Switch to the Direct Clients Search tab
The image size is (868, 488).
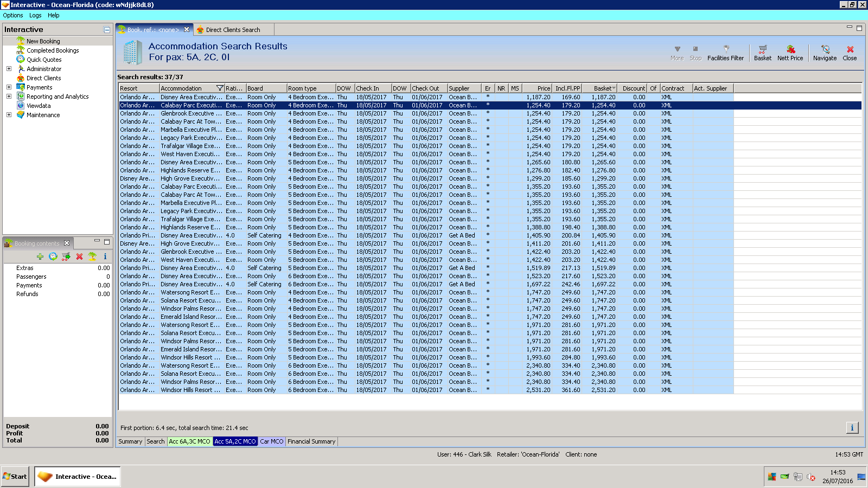(233, 30)
